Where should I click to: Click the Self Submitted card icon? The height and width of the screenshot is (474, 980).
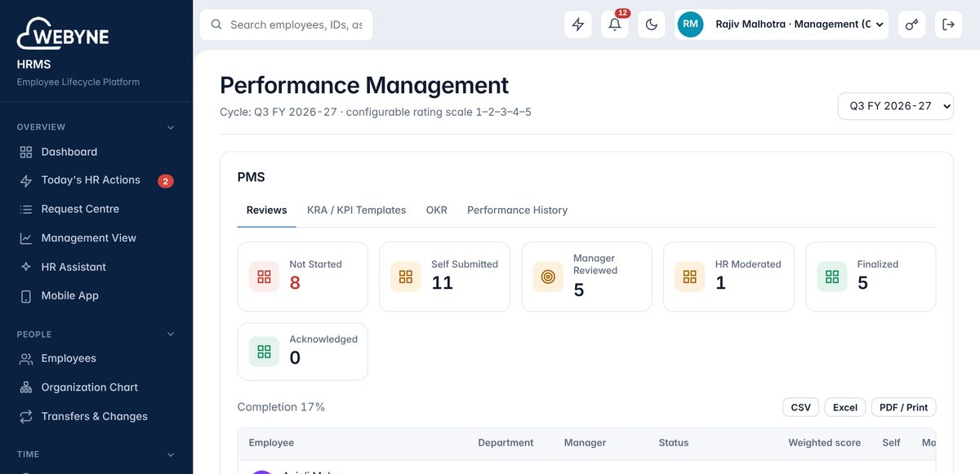(x=406, y=277)
